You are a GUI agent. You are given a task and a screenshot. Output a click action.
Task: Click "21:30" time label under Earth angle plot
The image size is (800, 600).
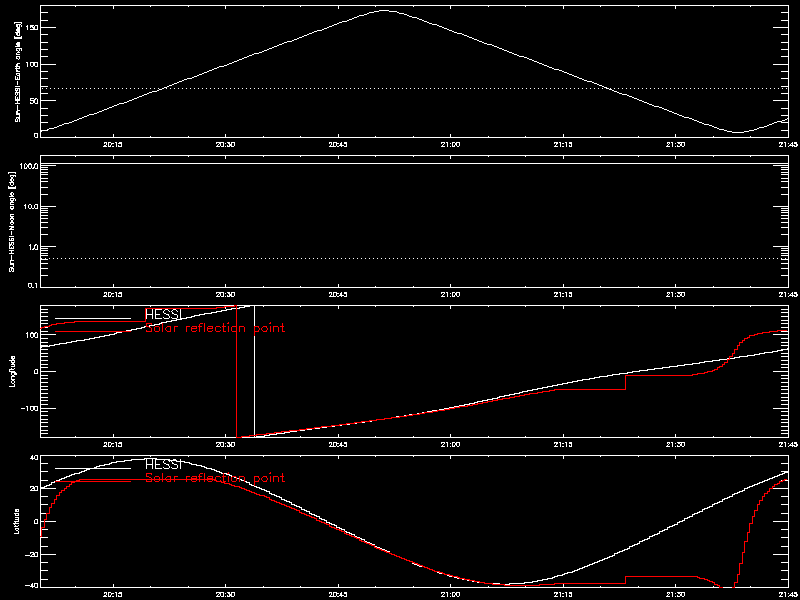[x=675, y=144]
